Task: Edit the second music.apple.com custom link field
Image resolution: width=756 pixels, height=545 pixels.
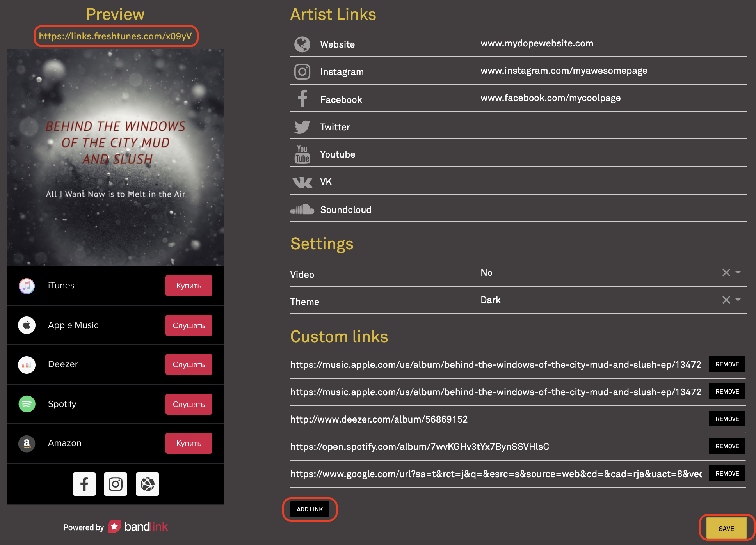Action: pyautogui.click(x=496, y=392)
